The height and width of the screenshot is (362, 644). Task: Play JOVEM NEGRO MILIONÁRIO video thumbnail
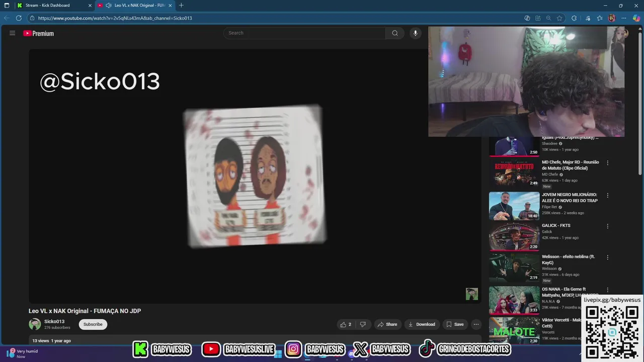tap(514, 206)
